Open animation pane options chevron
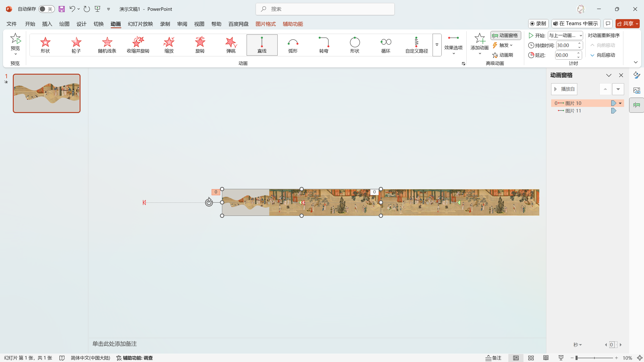Screen dimensions: 644x362 coord(609,75)
